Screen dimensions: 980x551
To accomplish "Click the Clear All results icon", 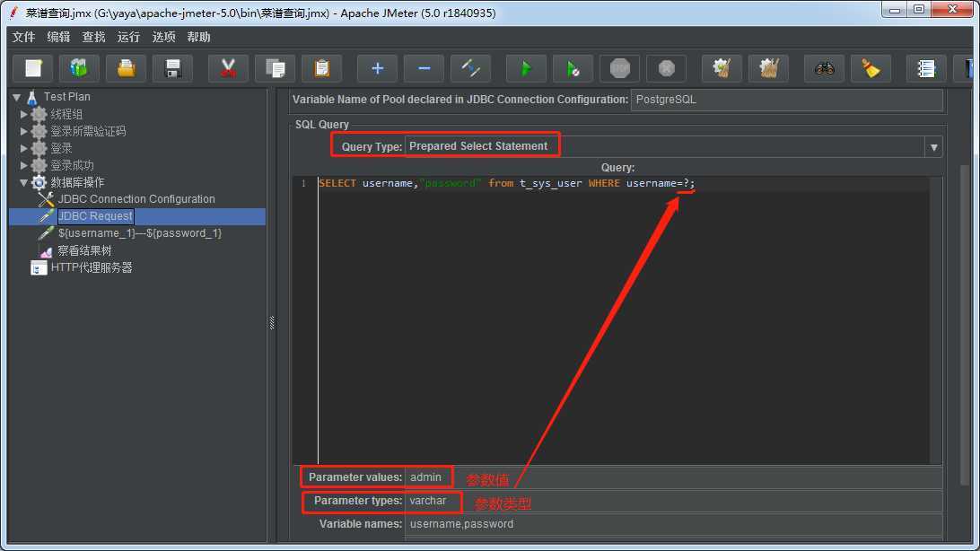I will click(768, 68).
